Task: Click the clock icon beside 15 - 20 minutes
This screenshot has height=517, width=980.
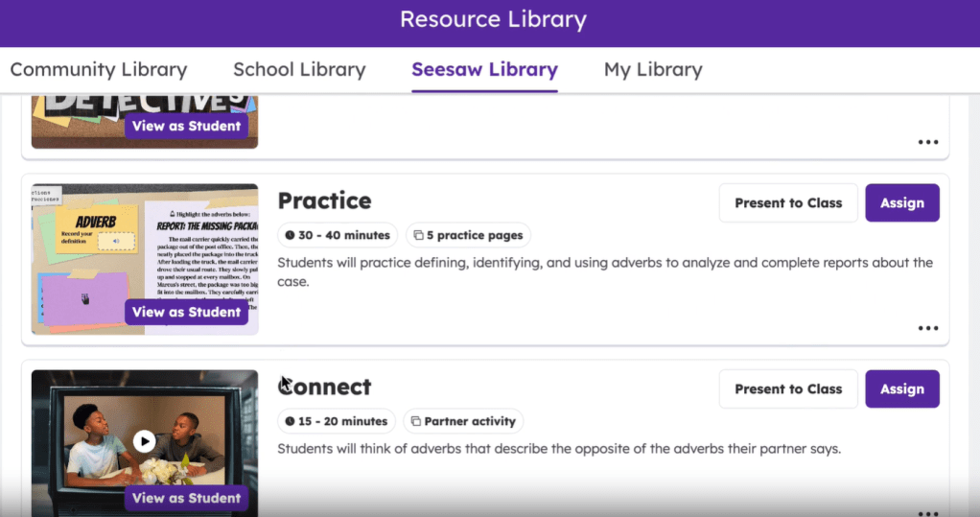Action: (290, 421)
